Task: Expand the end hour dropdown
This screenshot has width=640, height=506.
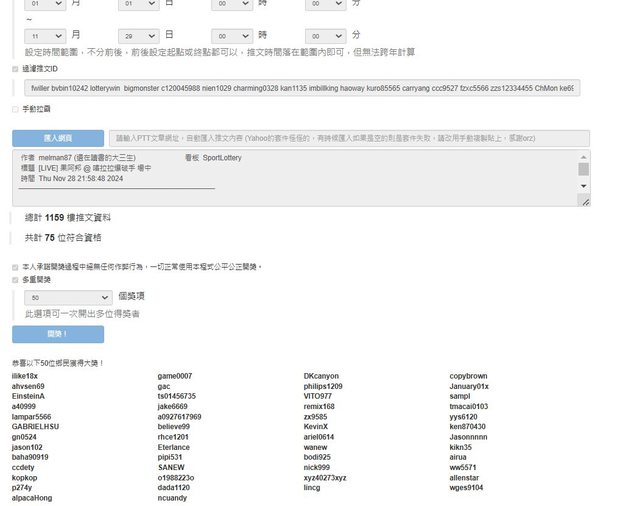Action: (231, 35)
